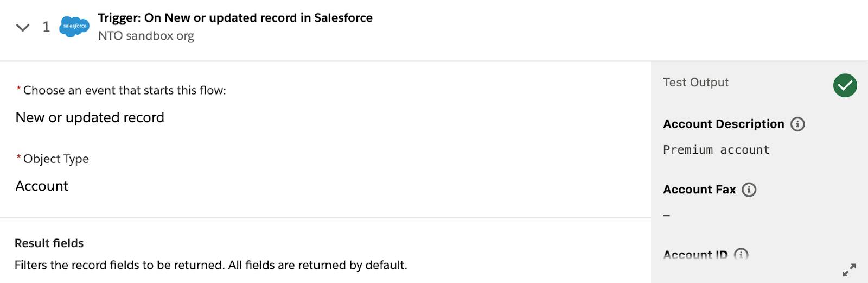Open the 'New or updated record' event selector
This screenshot has width=868, height=283.
tap(90, 118)
